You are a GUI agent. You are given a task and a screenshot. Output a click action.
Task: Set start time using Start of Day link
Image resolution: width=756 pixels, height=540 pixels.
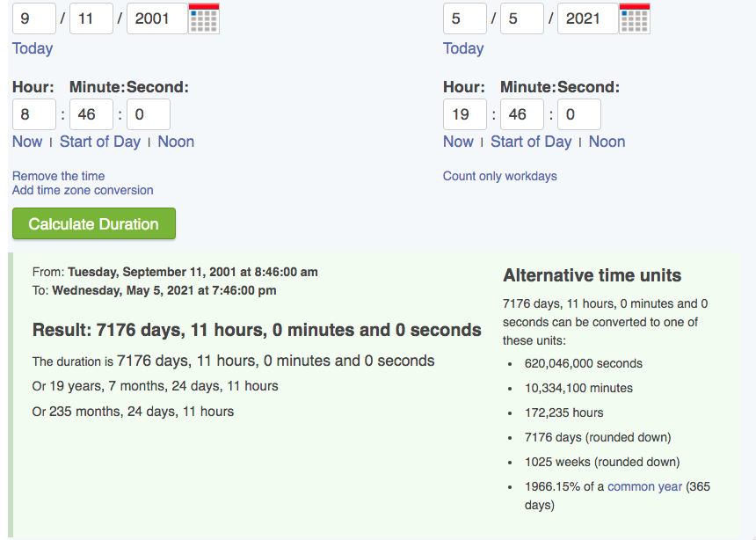tap(100, 142)
